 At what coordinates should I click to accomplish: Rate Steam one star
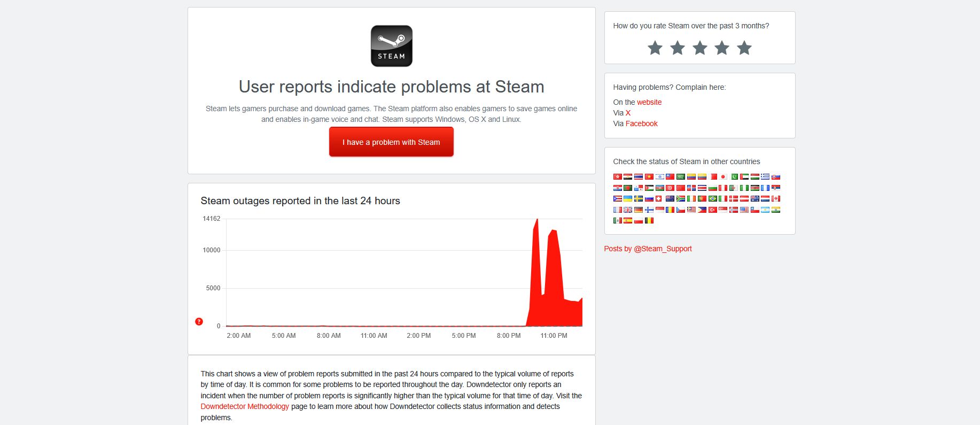(x=655, y=48)
